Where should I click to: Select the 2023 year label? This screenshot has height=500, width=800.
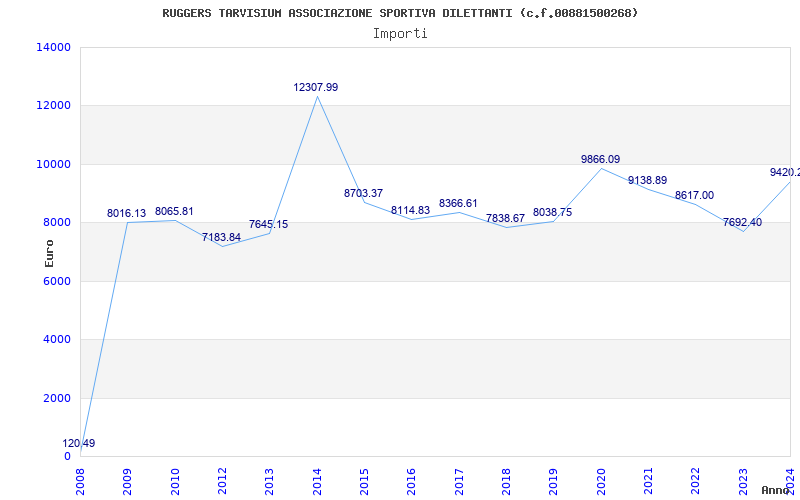pyautogui.click(x=743, y=480)
